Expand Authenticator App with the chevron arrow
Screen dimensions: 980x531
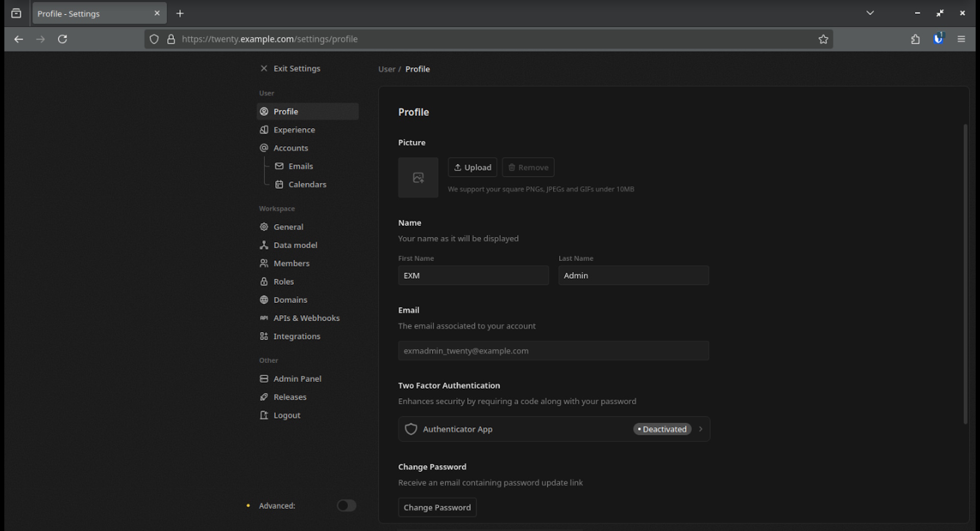click(x=700, y=429)
